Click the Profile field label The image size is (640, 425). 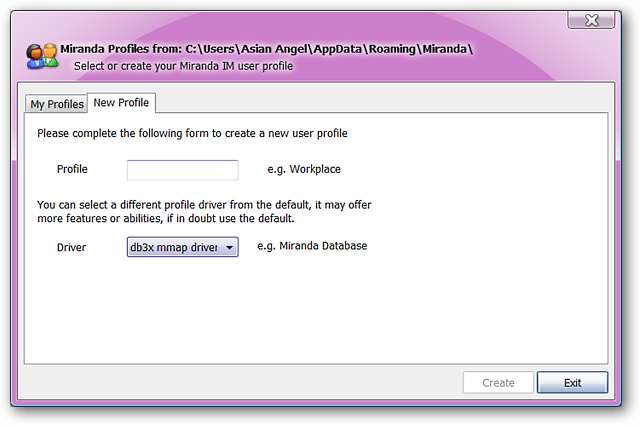tap(72, 169)
